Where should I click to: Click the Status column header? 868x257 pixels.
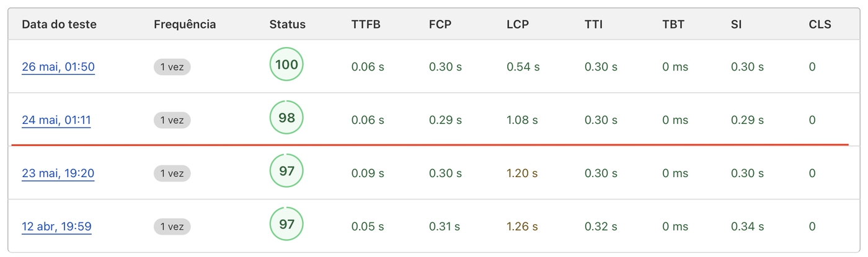tap(288, 25)
